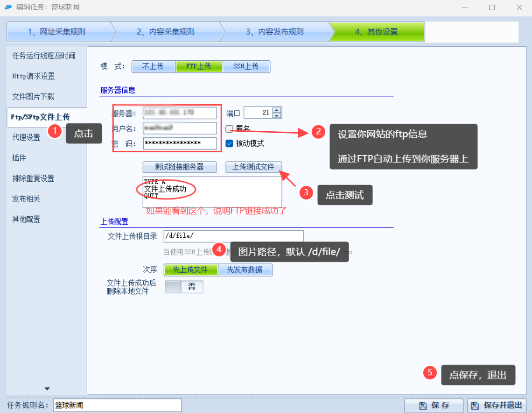Decrease port number with down arrow
Image resolution: width=532 pixels, height=413 pixels.
tap(277, 115)
